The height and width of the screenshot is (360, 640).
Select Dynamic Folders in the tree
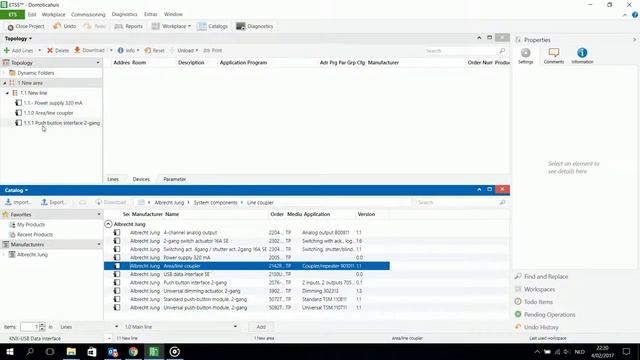(x=36, y=73)
